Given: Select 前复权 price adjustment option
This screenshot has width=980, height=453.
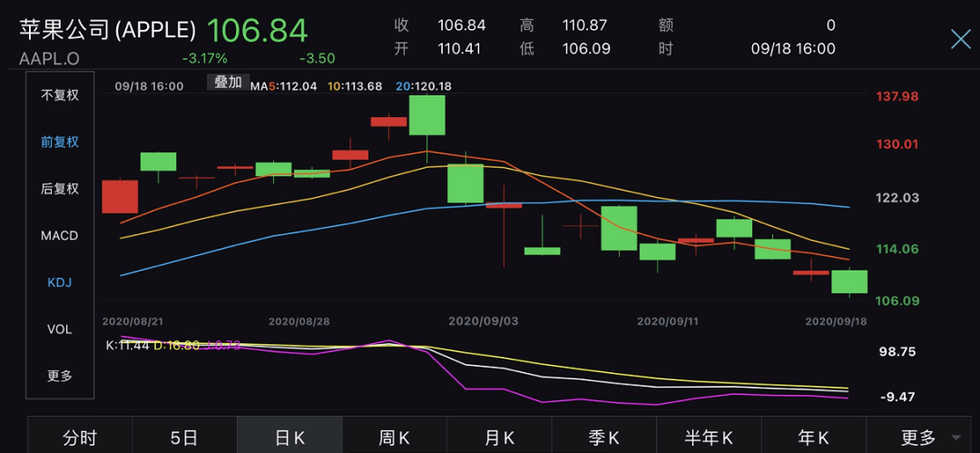Looking at the screenshot, I should pos(60,142).
